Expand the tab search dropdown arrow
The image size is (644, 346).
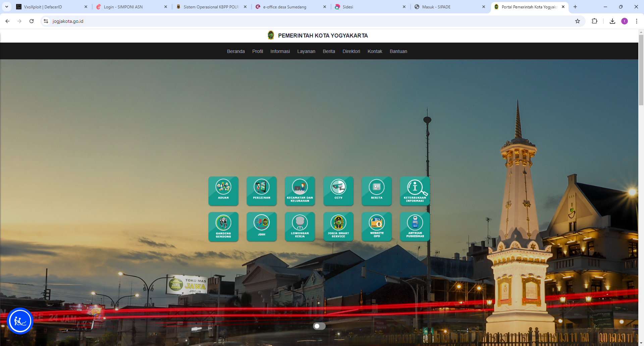pyautogui.click(x=7, y=7)
